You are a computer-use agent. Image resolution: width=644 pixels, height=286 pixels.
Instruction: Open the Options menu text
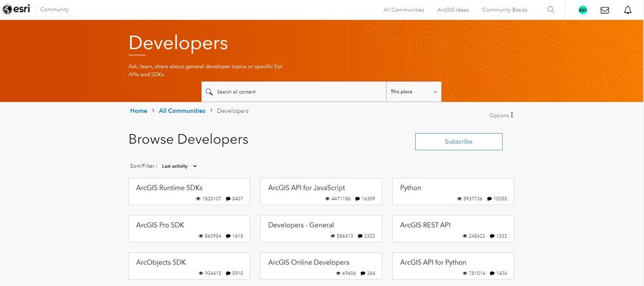(x=499, y=116)
